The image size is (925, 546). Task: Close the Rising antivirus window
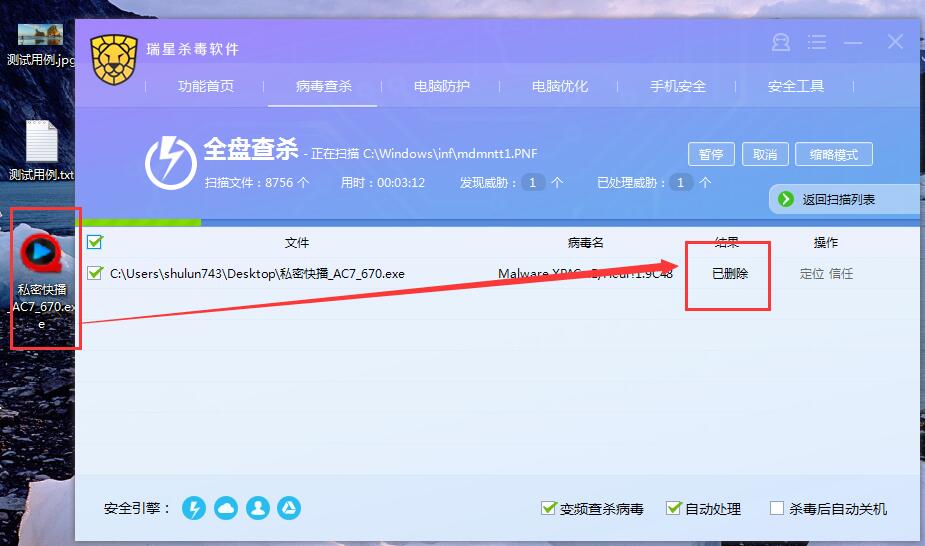896,41
